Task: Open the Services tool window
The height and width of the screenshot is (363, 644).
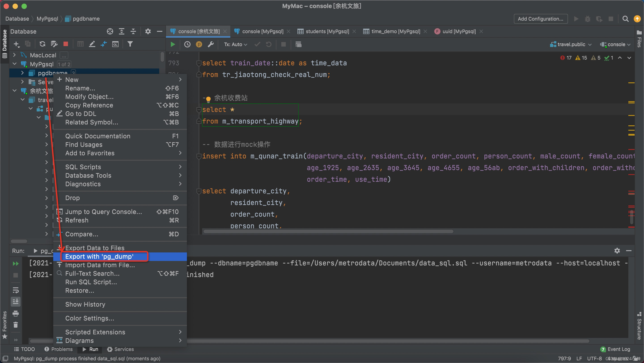Action: coord(120,349)
